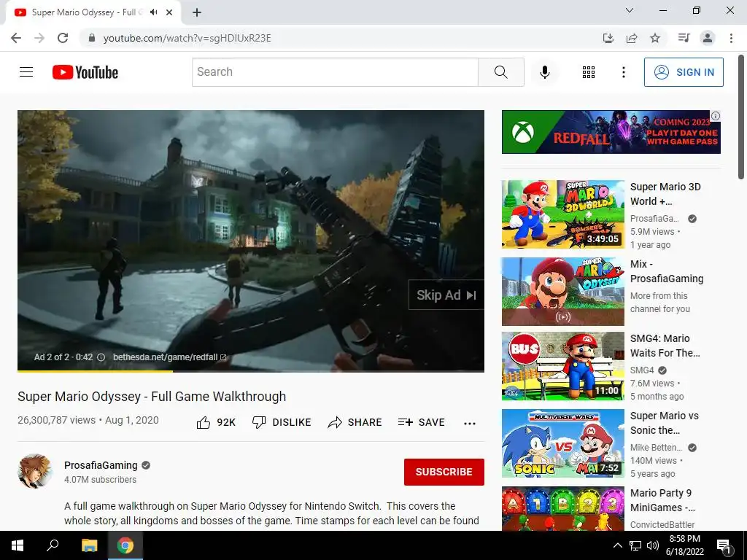Image resolution: width=747 pixels, height=560 pixels.
Task: Open Chrome profile avatar button
Action: pyautogui.click(x=708, y=38)
